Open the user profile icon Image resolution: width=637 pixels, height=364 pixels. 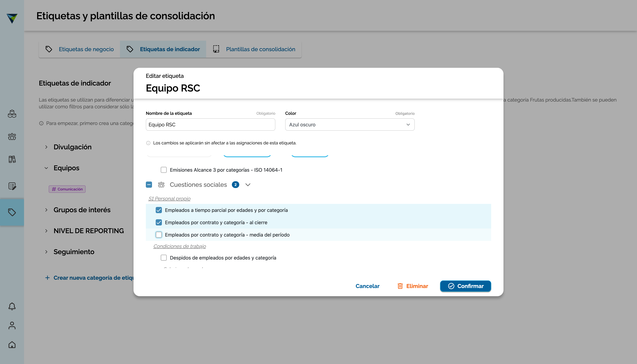12,325
